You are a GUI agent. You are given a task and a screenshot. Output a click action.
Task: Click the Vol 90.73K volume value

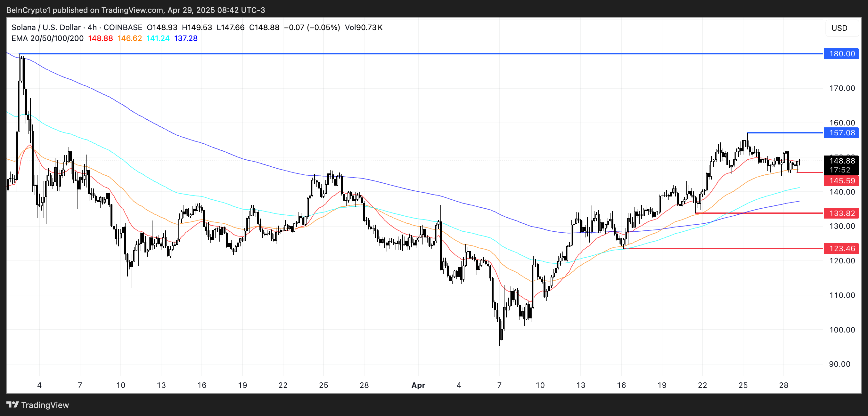click(x=364, y=27)
